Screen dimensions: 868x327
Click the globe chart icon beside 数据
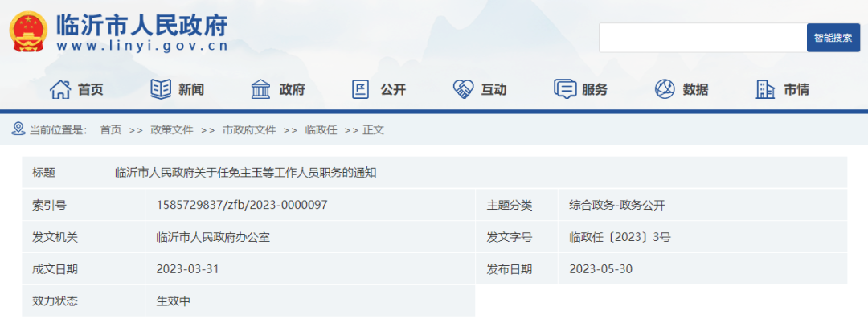[665, 89]
